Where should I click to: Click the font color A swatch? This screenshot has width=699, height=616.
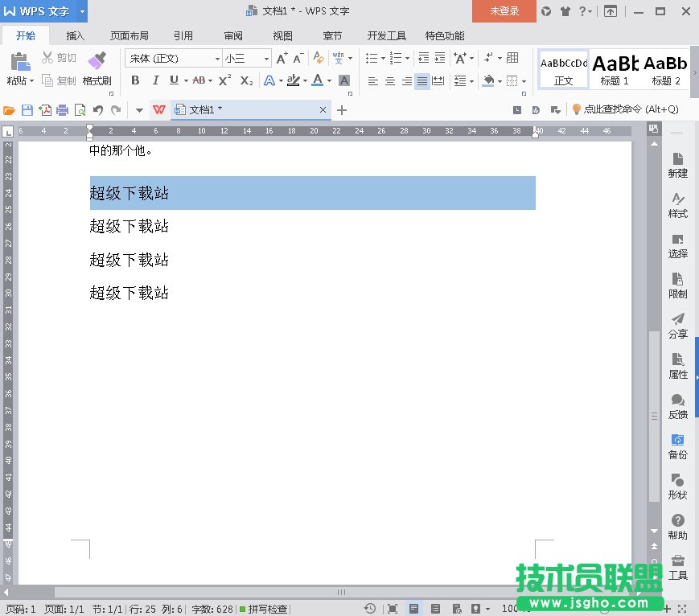coord(317,80)
